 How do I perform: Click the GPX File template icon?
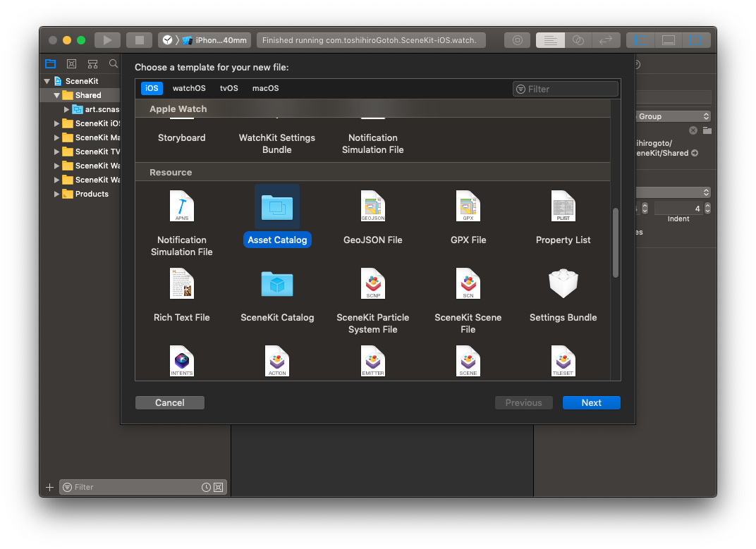(468, 206)
